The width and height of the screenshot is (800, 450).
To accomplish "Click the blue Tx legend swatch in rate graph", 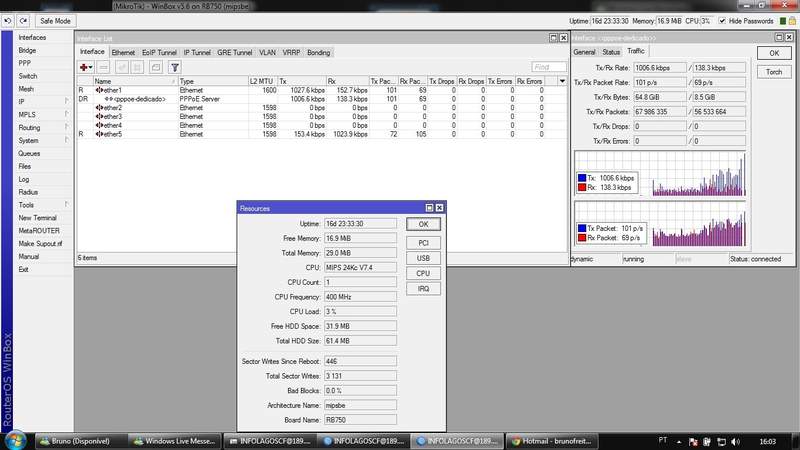I will point(582,178).
